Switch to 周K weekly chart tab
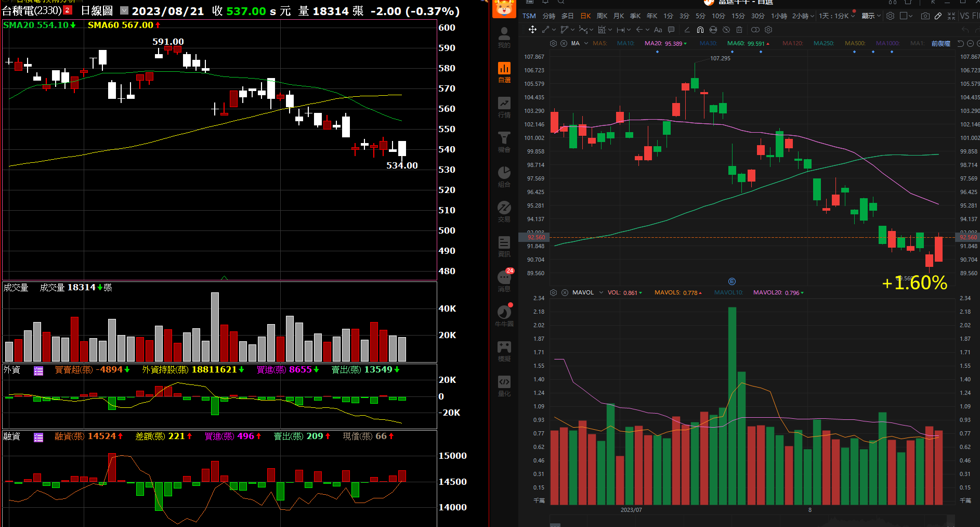Viewport: 980px width, 527px height. [602, 16]
